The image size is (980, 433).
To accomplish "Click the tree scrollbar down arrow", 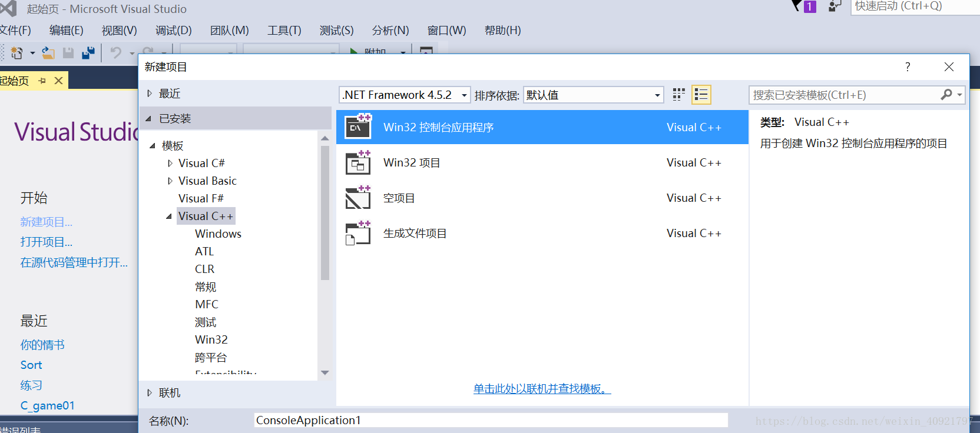I will coord(325,373).
